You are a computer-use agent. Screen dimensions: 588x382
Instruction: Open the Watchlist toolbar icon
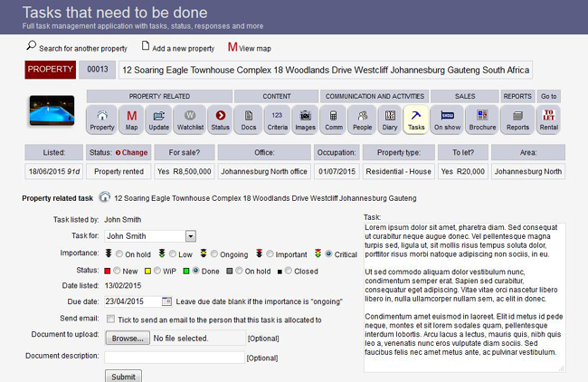pos(190,119)
